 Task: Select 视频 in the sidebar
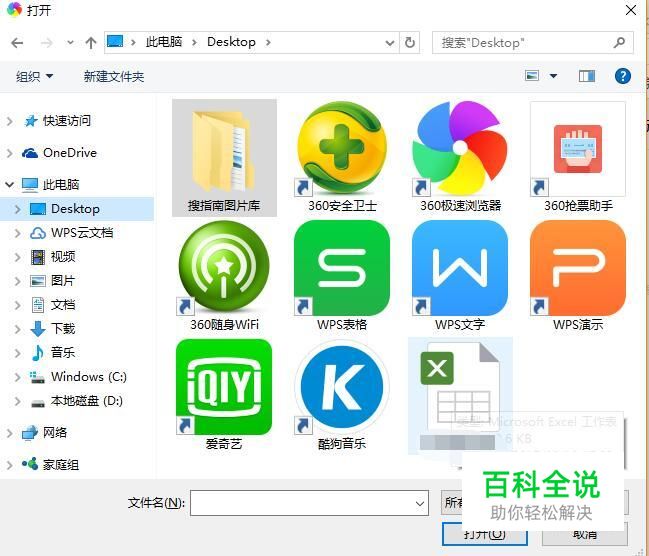63,257
